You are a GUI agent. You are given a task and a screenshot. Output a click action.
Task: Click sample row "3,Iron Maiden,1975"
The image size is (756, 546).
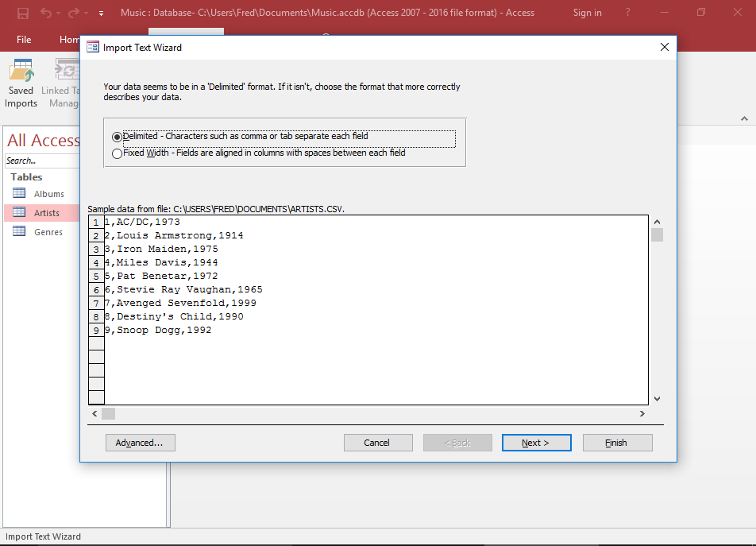point(161,249)
